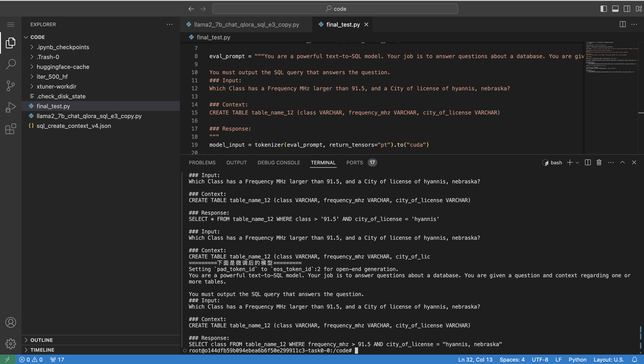Go back with the navigation arrow
Viewport: 644px width, 364px height.
tap(191, 9)
